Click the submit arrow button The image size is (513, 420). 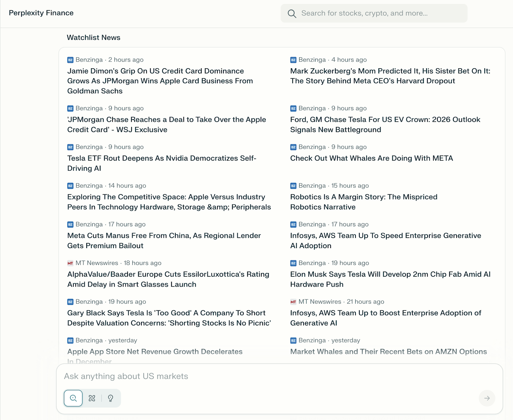point(487,398)
